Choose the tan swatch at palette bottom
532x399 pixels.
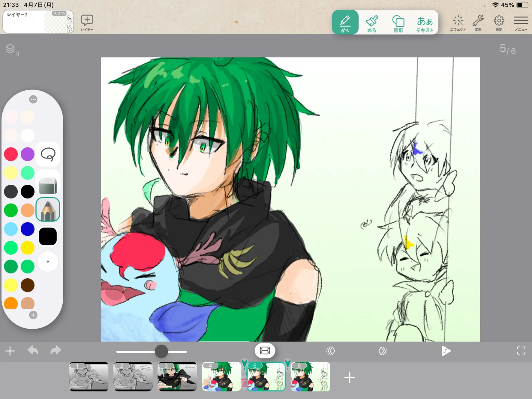tap(28, 304)
